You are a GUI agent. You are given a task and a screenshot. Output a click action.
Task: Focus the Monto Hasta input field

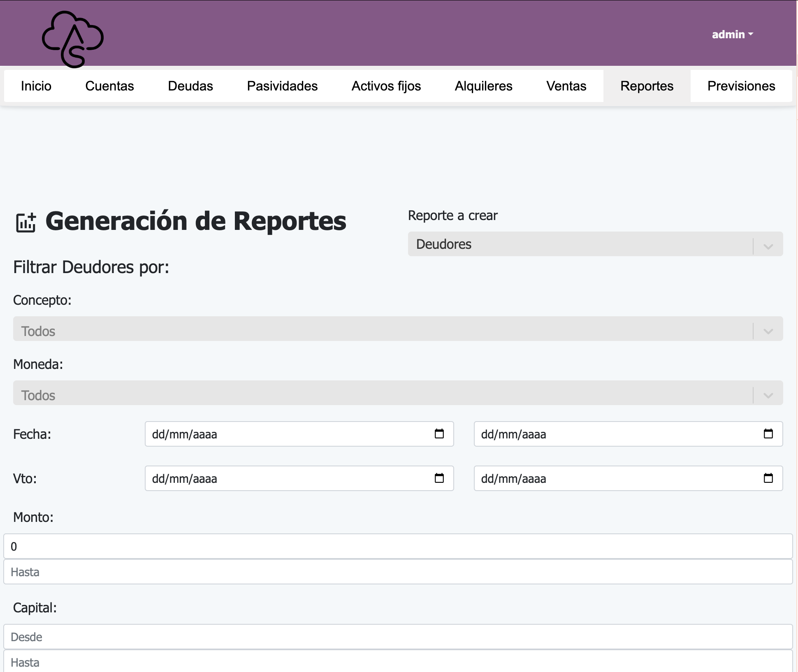point(397,572)
